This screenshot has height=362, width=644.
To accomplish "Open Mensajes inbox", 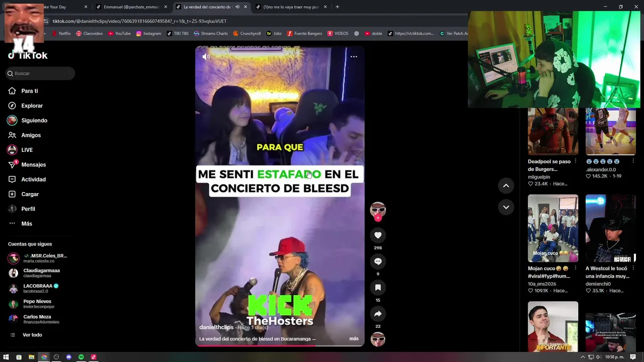I will (33, 165).
